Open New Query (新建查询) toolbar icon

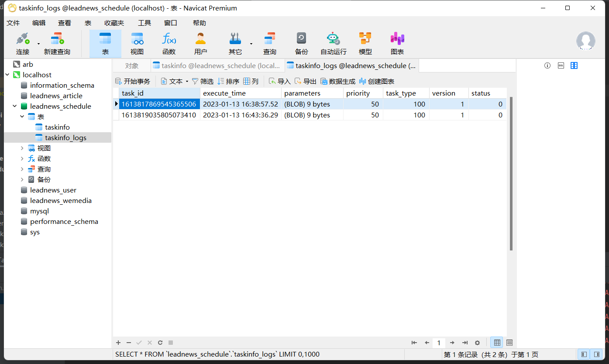57,43
